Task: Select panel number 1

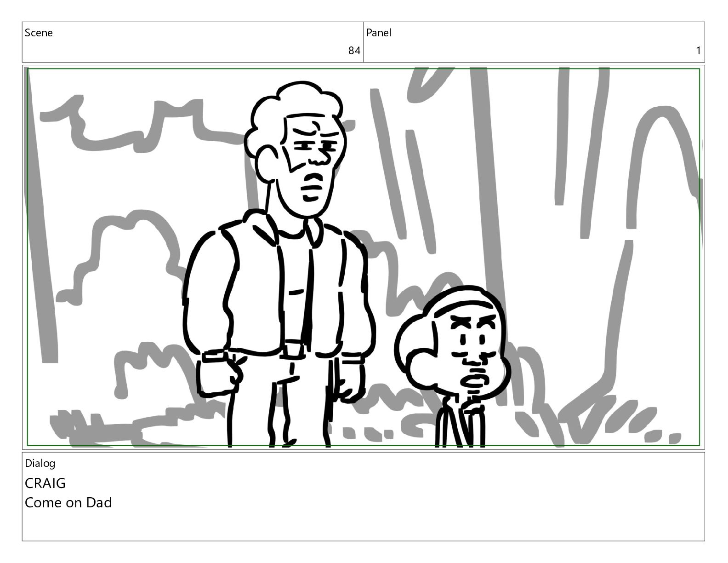Action: [x=699, y=51]
